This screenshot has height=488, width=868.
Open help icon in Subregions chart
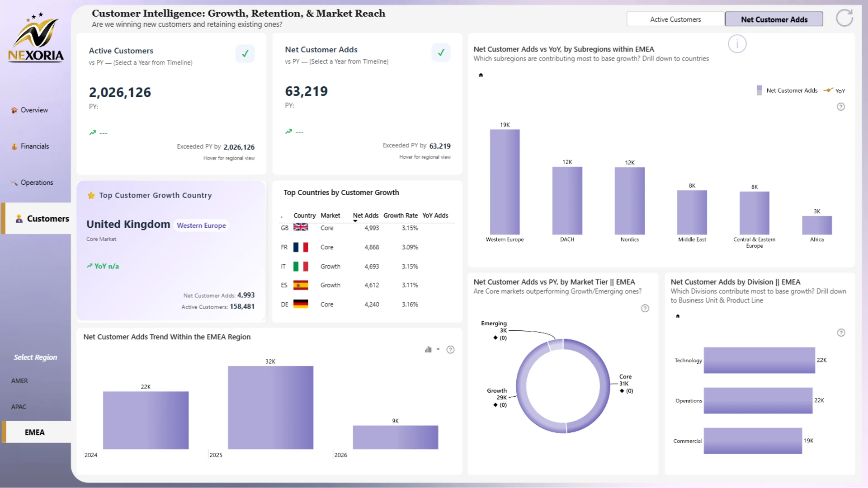click(840, 107)
